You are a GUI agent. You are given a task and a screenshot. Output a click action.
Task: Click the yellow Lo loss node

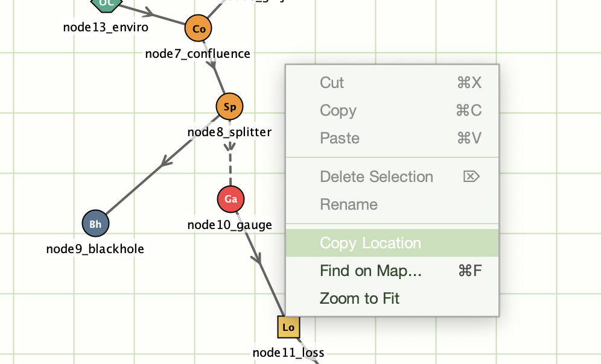(288, 327)
